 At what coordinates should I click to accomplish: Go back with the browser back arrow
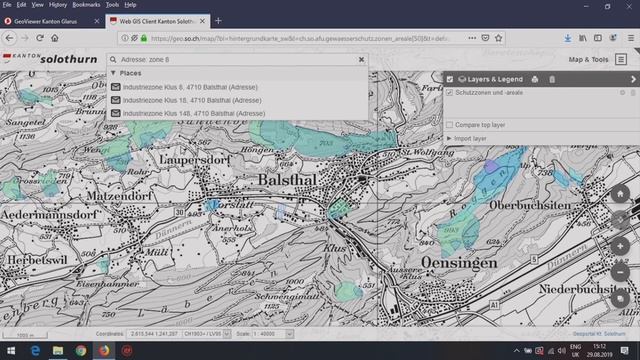click(x=10, y=38)
